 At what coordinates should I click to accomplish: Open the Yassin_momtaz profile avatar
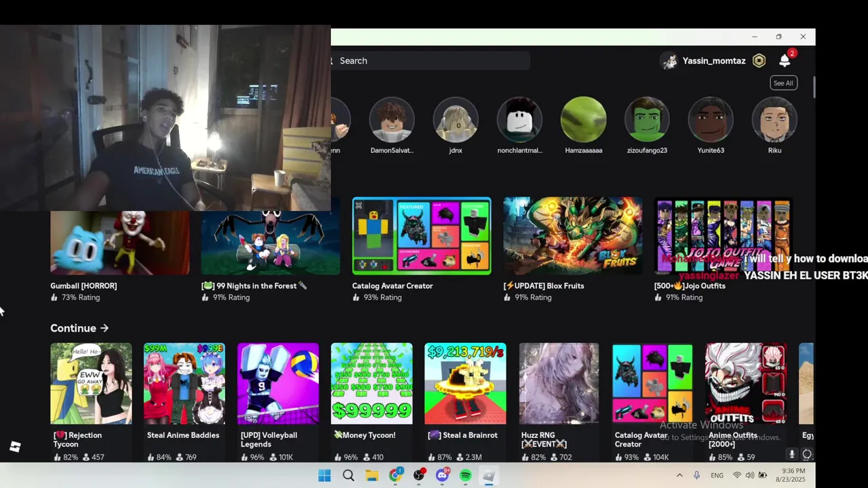point(670,61)
